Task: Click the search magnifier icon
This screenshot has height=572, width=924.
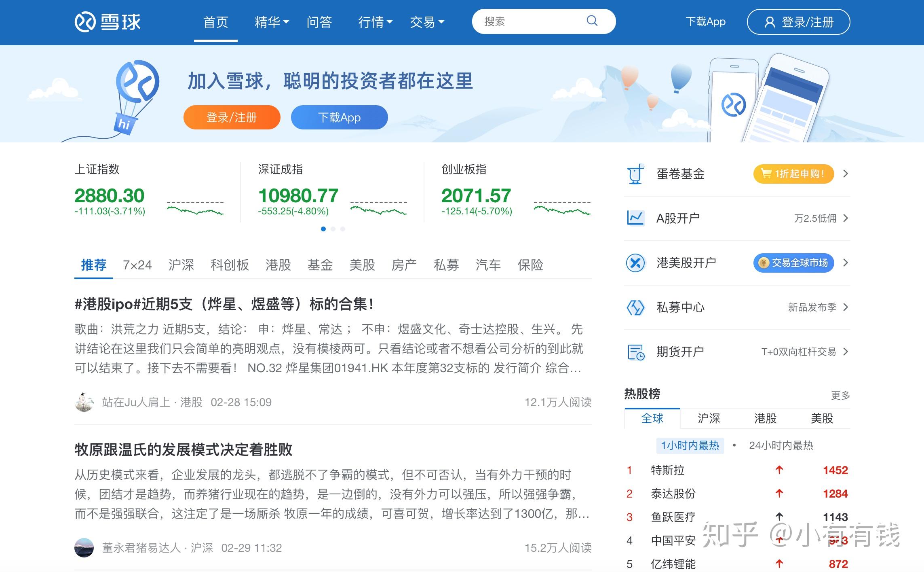Action: click(x=592, y=21)
